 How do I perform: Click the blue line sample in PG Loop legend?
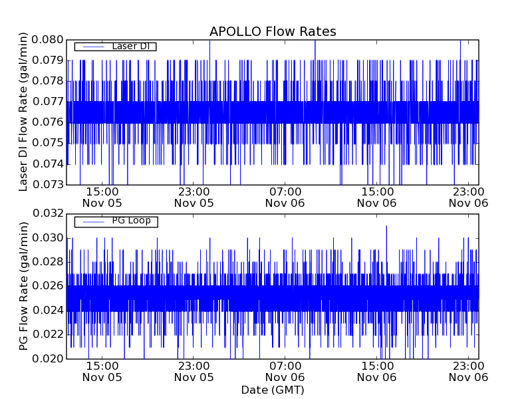[x=91, y=221]
